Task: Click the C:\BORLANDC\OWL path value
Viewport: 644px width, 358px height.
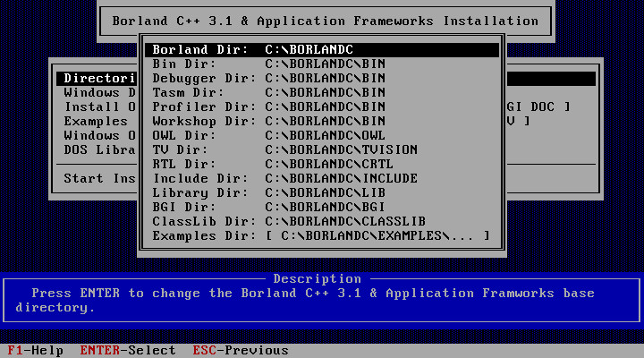Action: [x=326, y=136]
